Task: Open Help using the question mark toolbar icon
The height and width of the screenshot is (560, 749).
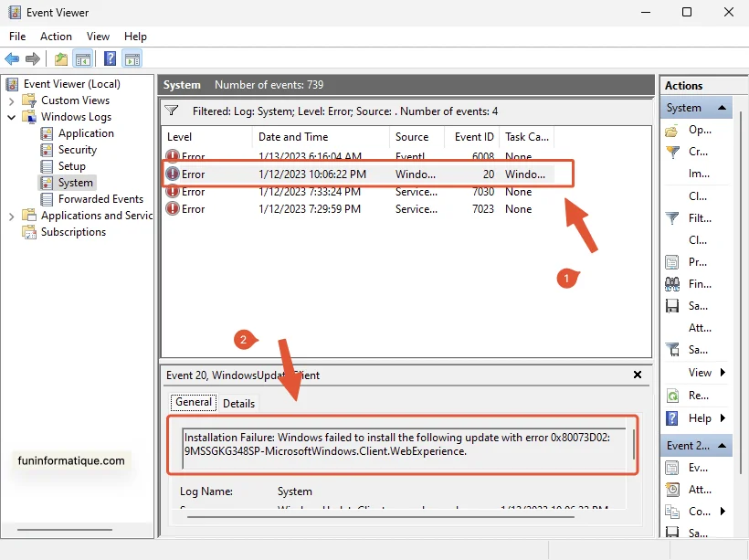Action: (109, 58)
